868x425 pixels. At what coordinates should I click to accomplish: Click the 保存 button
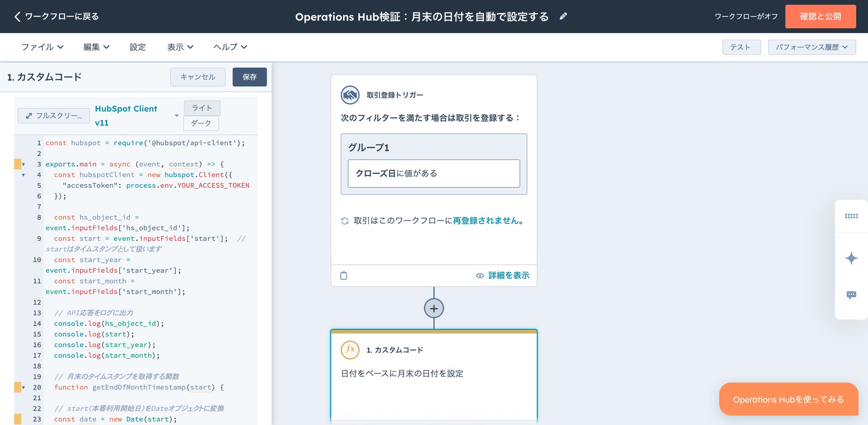coord(250,77)
